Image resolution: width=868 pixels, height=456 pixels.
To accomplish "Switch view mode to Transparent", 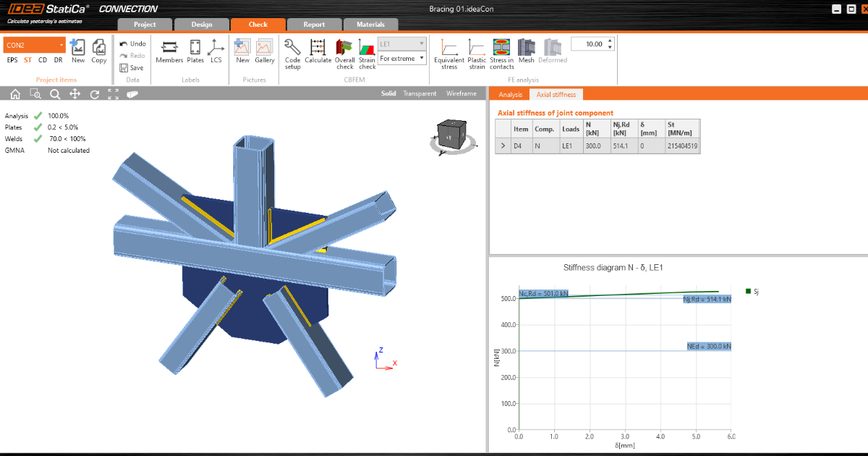I will [x=420, y=94].
